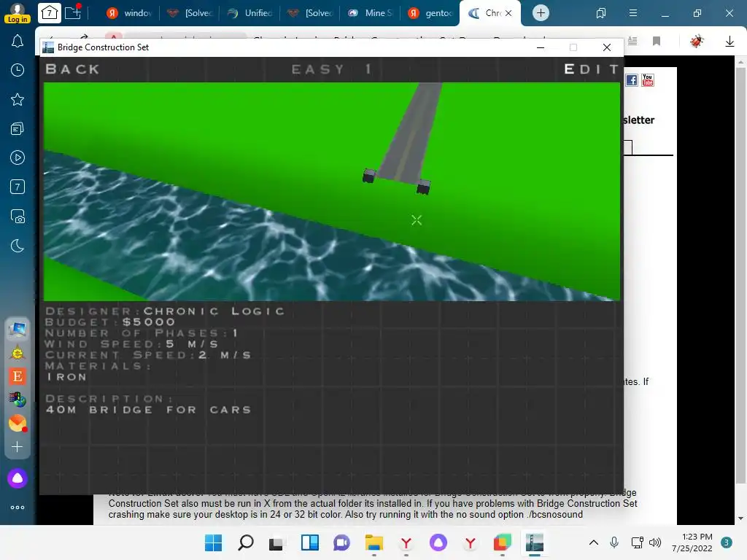Image resolution: width=747 pixels, height=560 pixels.
Task: Open Alice purple icon on taskbar
Action: click(x=438, y=542)
